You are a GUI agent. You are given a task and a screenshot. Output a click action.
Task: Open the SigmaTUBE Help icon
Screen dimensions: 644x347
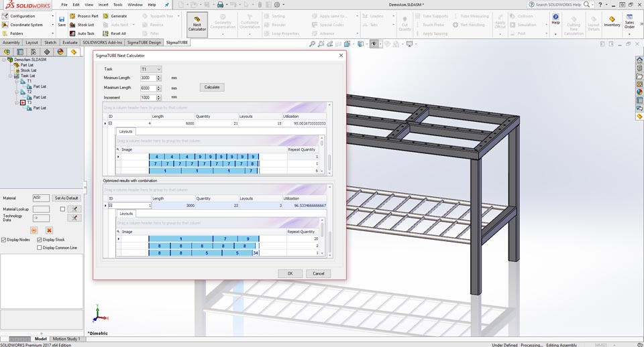(555, 19)
